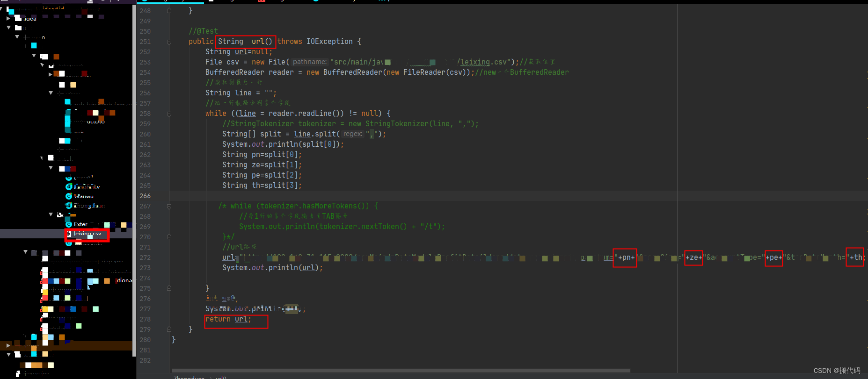Click 'String url=null;' declaration
Image resolution: width=868 pixels, height=379 pixels.
point(239,52)
